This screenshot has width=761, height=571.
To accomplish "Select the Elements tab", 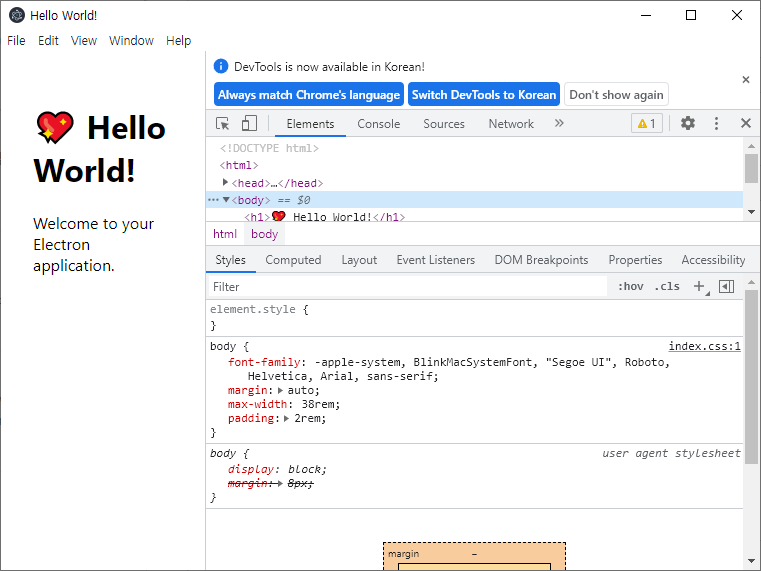I will pos(310,124).
